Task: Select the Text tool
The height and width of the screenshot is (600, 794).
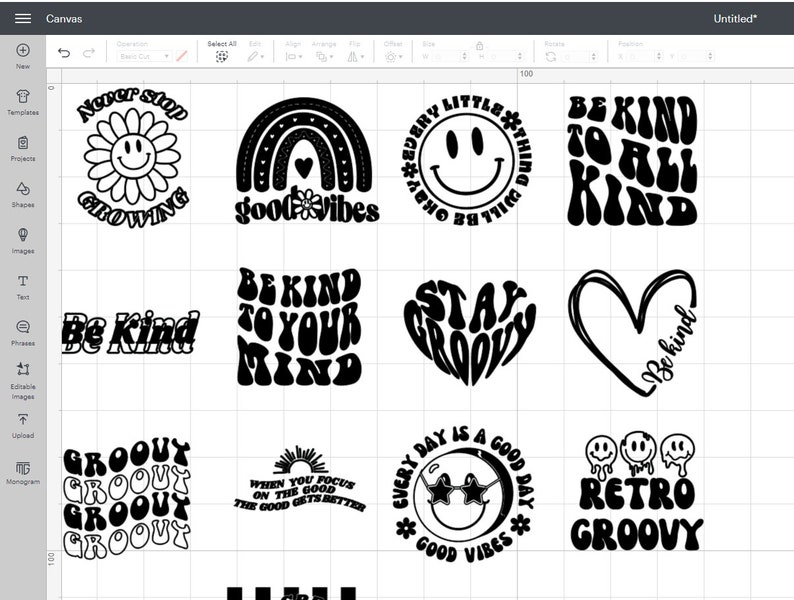Action: tap(23, 287)
